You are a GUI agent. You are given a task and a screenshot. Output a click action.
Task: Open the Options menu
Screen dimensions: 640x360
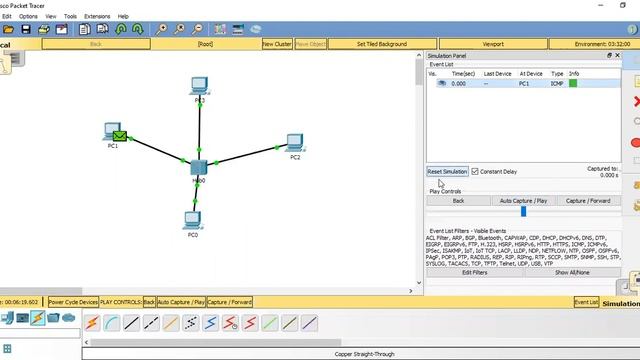point(28,16)
